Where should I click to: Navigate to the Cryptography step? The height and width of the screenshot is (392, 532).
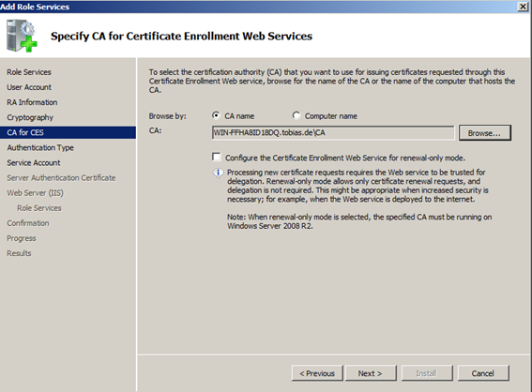click(x=30, y=117)
